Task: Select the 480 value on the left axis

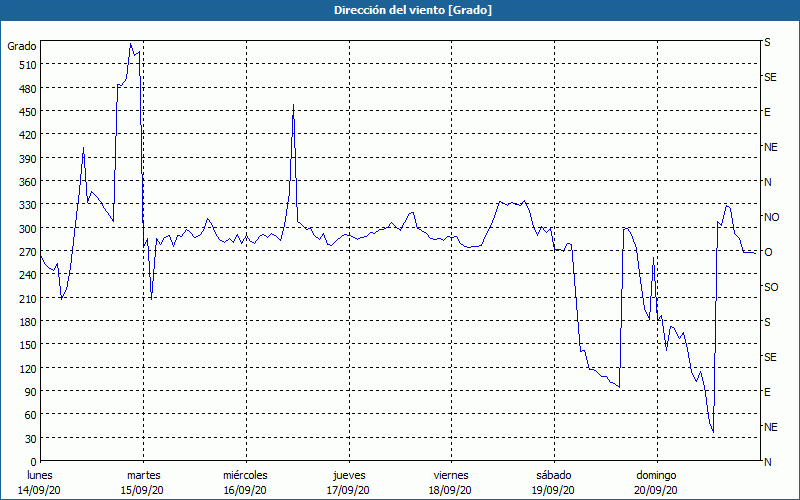Action: click(x=28, y=89)
